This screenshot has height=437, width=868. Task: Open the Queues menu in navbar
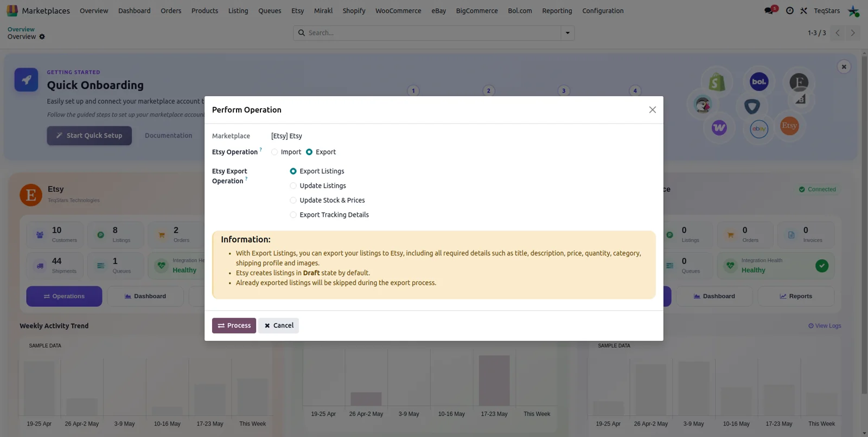(270, 11)
